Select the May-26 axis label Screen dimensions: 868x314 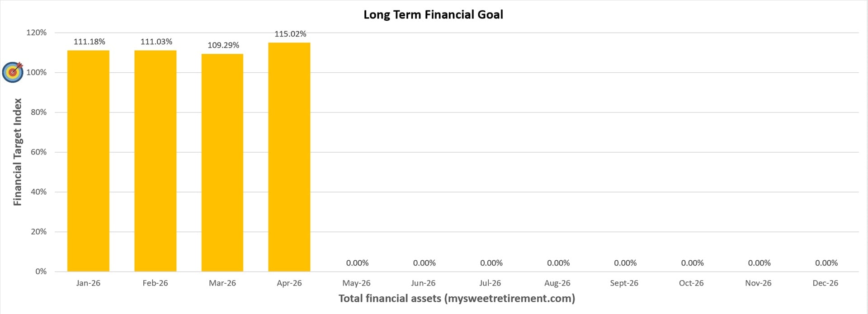(356, 283)
